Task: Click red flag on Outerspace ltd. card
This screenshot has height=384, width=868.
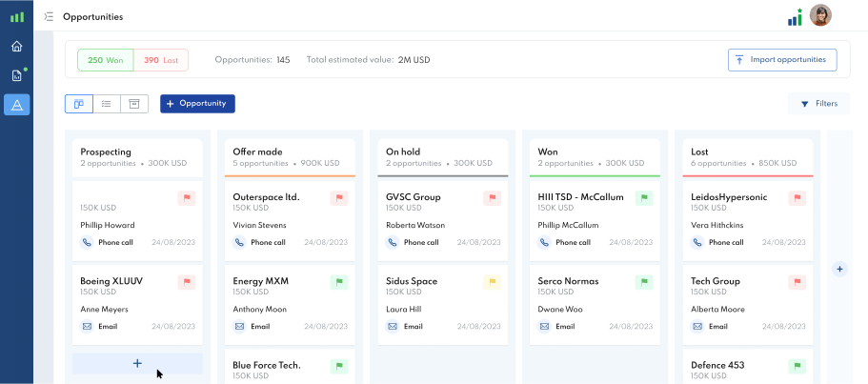Action: [339, 198]
